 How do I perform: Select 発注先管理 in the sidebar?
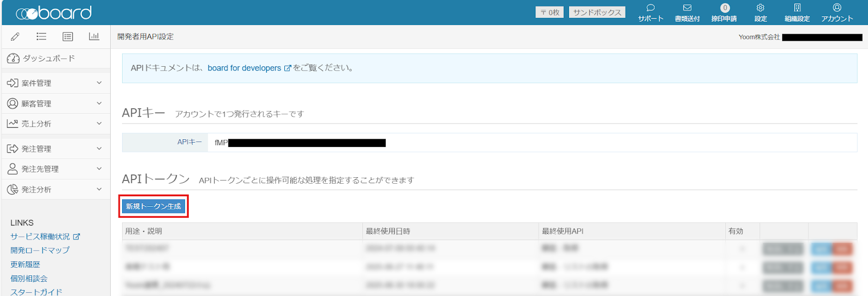tap(56, 169)
